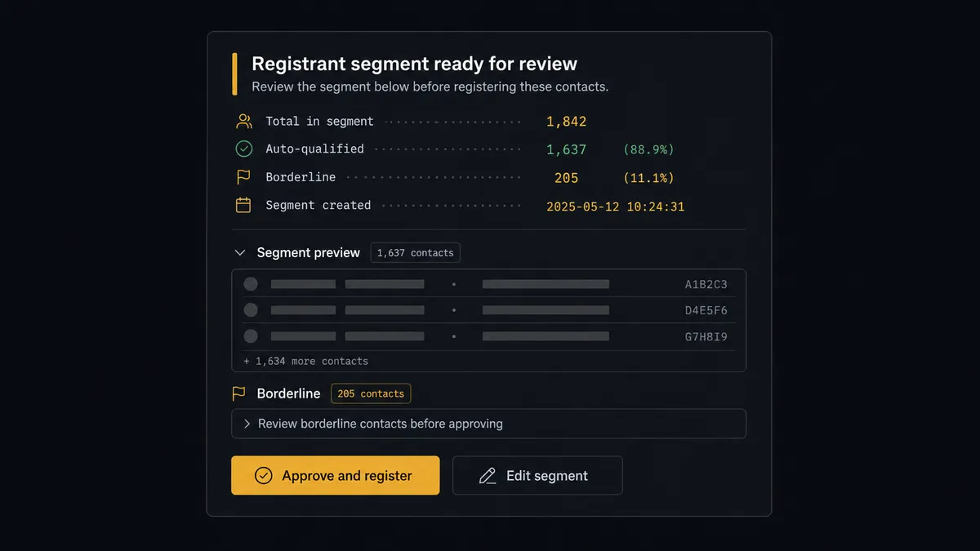Click Approve and register button

pos(335,475)
